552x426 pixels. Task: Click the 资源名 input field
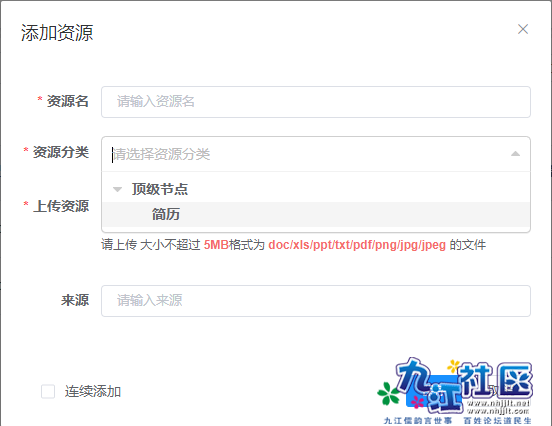(x=316, y=102)
